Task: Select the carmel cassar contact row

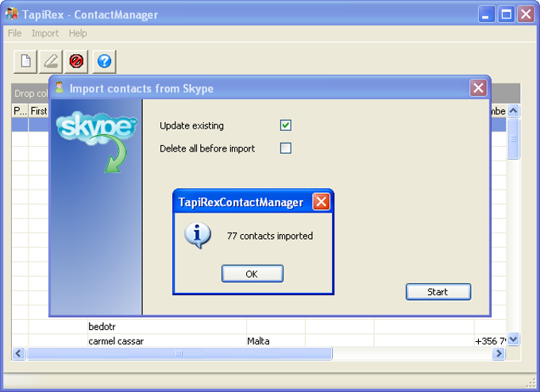Action: point(259,340)
